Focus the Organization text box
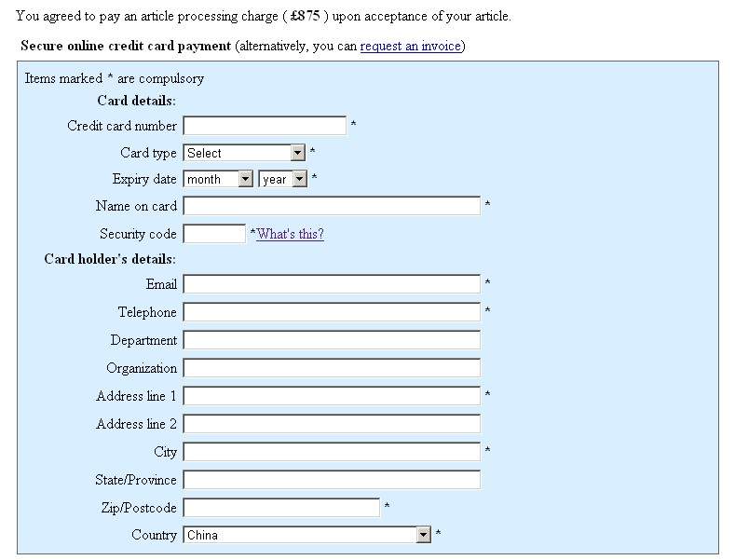Viewport: 735px width, 560px height. (x=332, y=368)
